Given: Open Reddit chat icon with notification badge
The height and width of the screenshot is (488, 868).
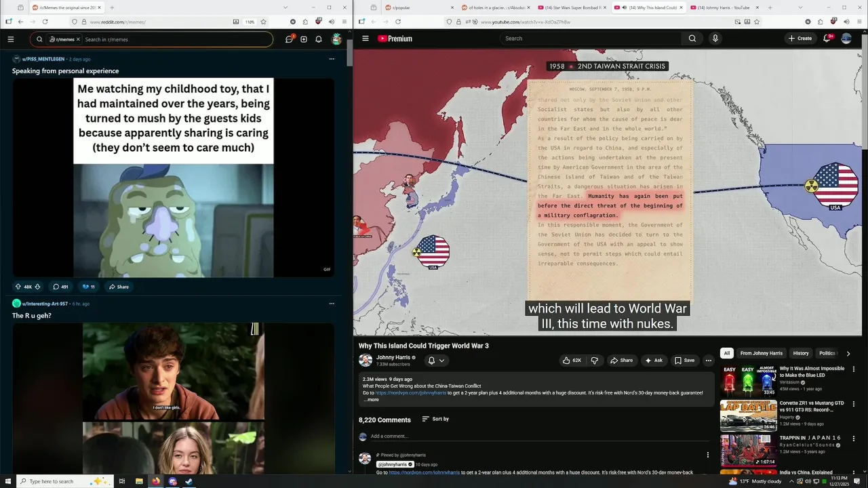Looking at the screenshot, I should point(290,39).
